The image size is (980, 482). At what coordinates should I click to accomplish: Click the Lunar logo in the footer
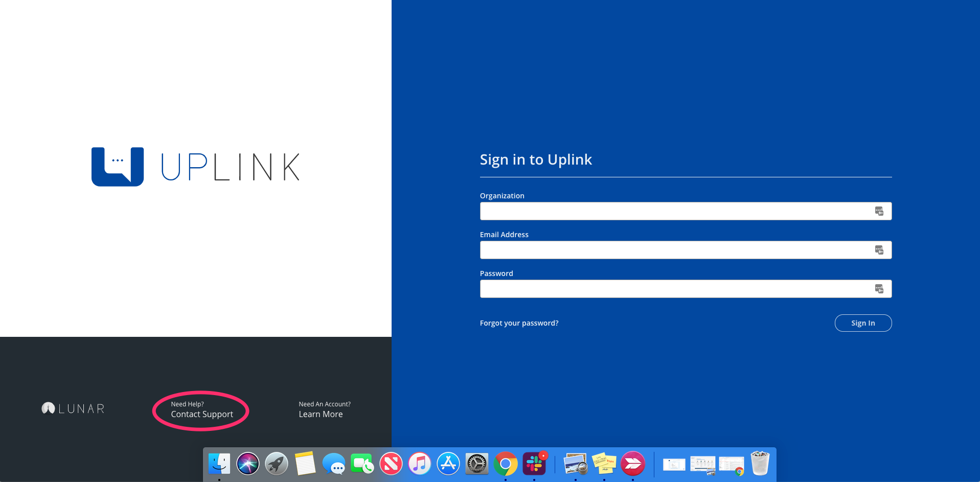click(x=73, y=408)
